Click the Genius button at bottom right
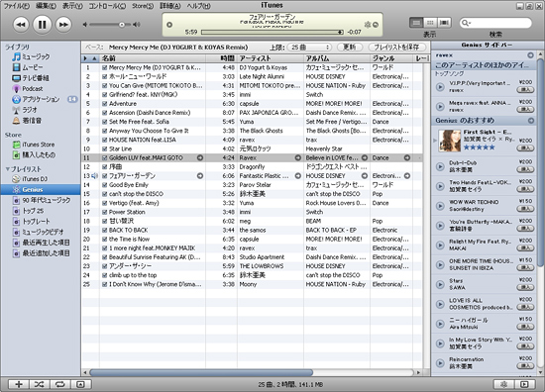The width and height of the screenshot is (545, 392). [504, 384]
